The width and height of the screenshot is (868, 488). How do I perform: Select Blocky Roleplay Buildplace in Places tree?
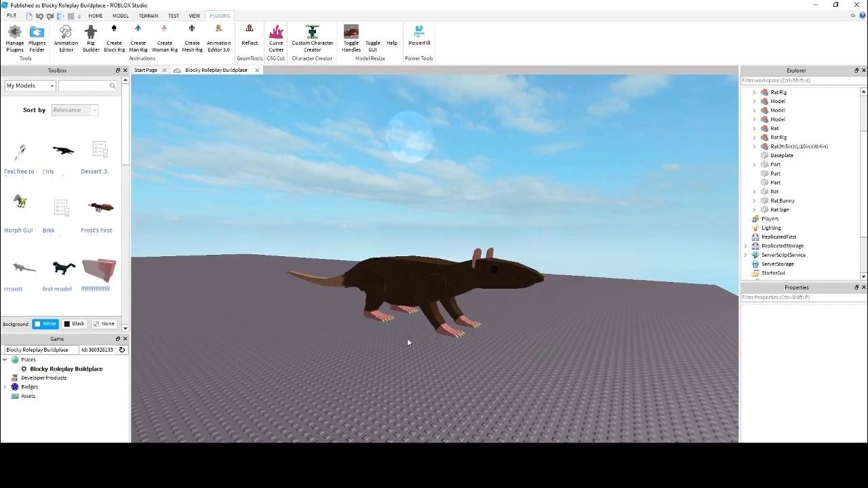click(66, 369)
